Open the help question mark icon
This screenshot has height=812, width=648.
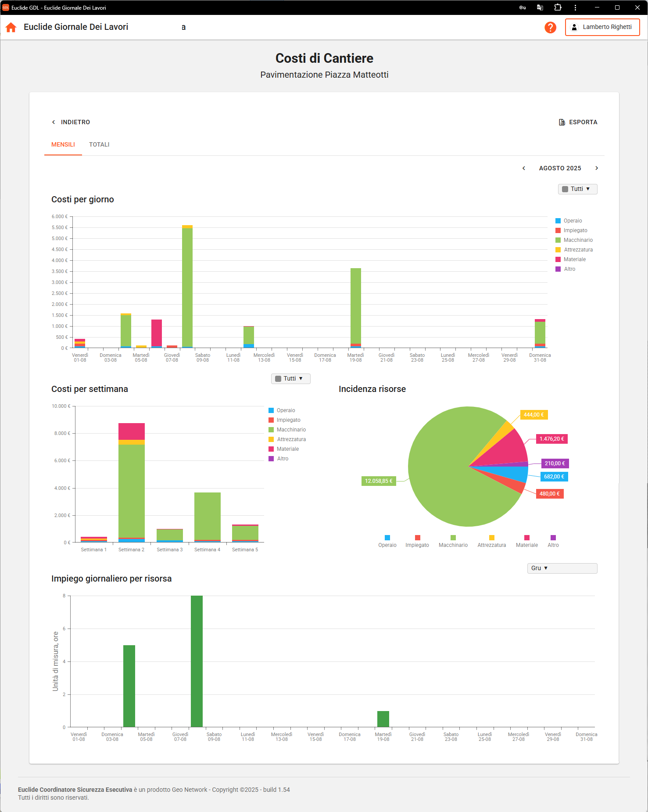pyautogui.click(x=550, y=27)
